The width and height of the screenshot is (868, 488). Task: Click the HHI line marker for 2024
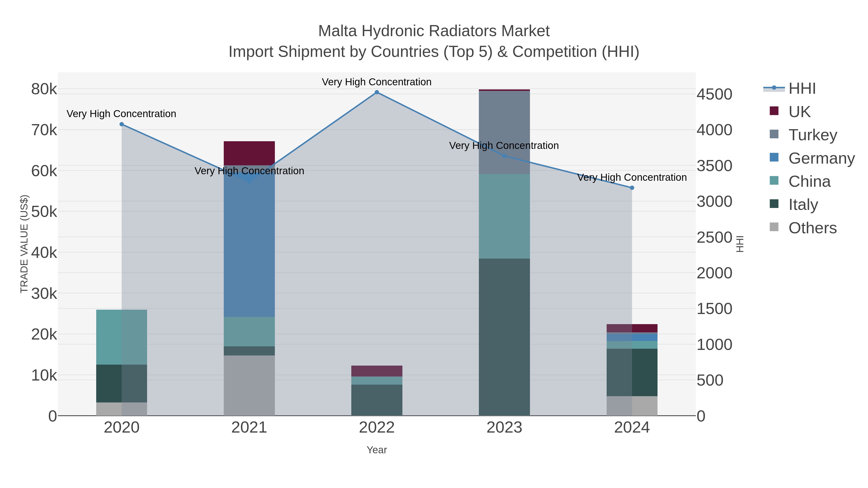coord(632,188)
